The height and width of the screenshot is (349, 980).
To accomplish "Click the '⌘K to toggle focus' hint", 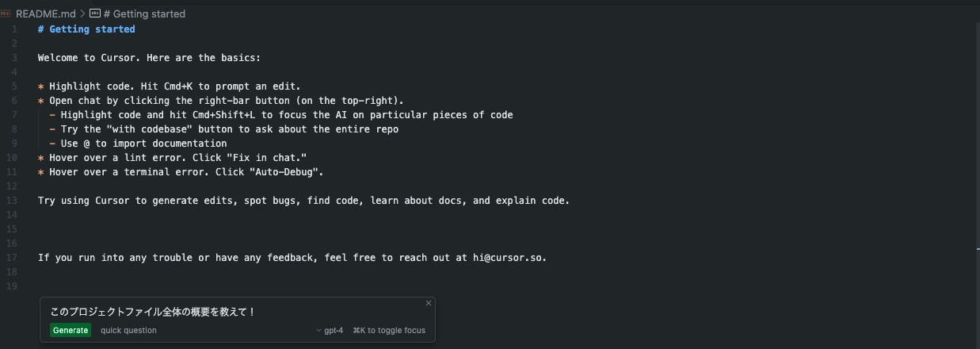I will pos(389,330).
